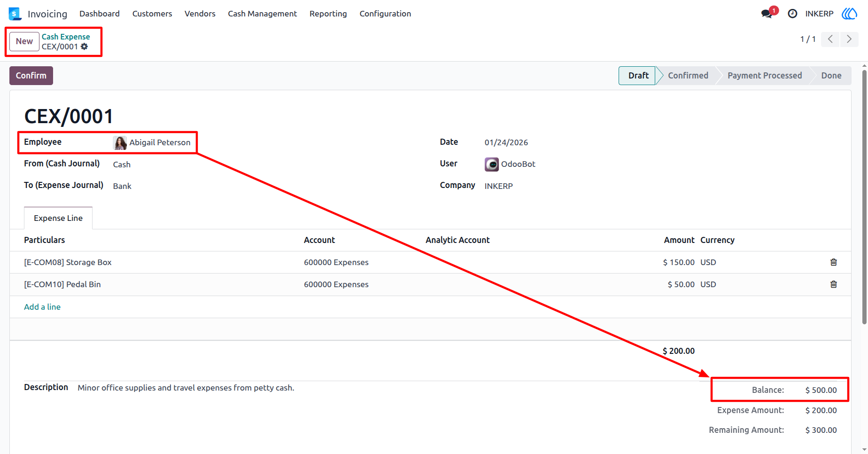Select the Expense Line tab
The width and height of the screenshot is (868, 454).
click(58, 218)
